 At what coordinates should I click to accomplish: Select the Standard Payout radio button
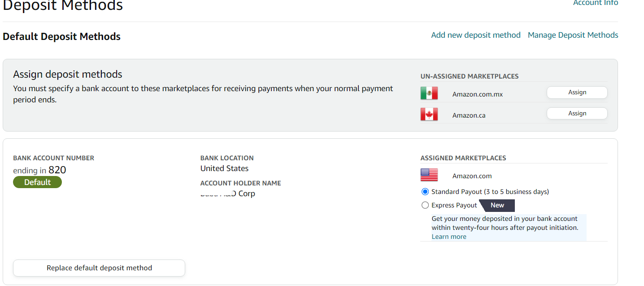point(425,192)
